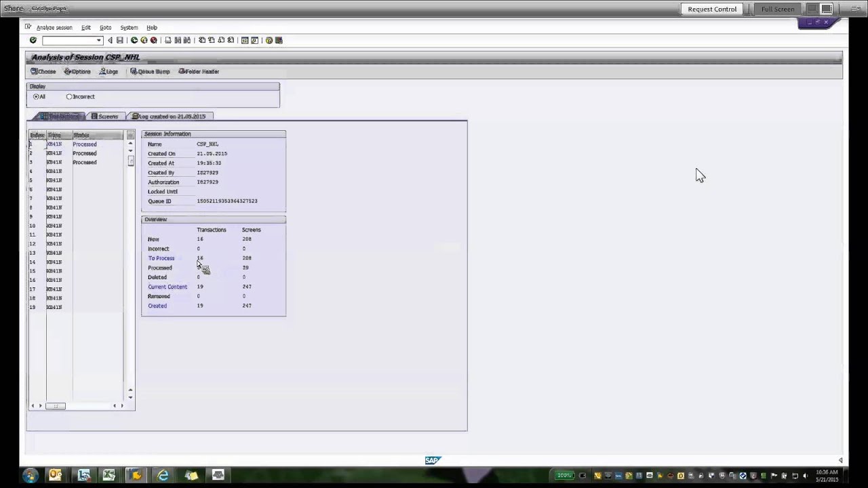Click the Generate Shortcut icon
The image size is (868, 488).
click(x=255, y=41)
